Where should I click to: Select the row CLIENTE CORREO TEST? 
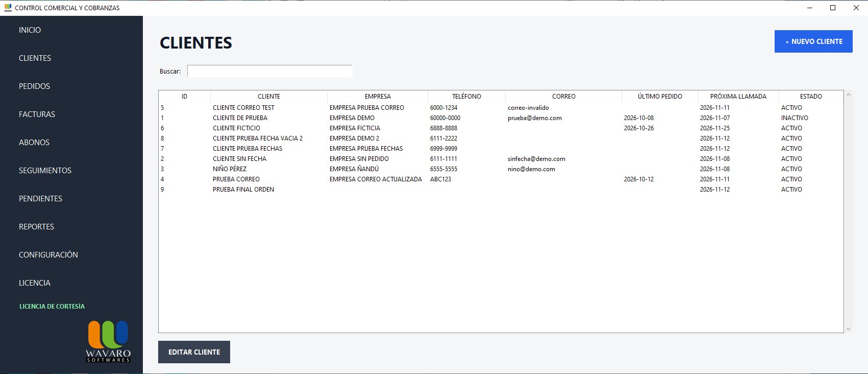[501, 108]
